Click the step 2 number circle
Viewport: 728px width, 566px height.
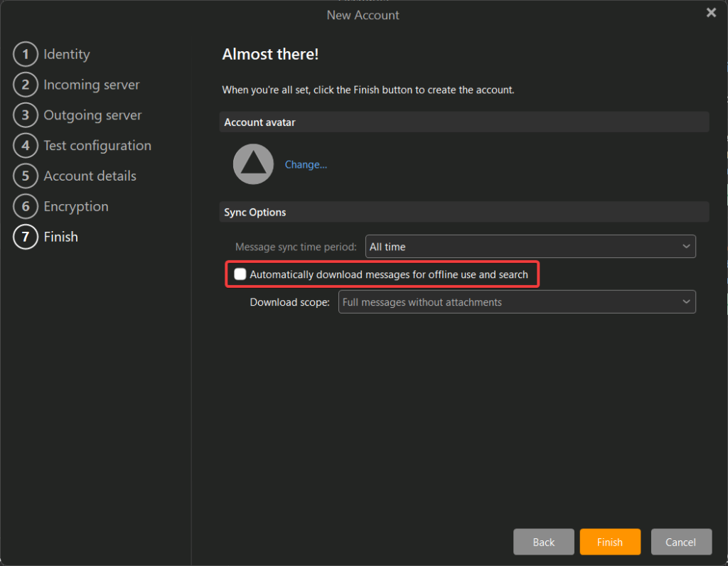click(x=26, y=85)
